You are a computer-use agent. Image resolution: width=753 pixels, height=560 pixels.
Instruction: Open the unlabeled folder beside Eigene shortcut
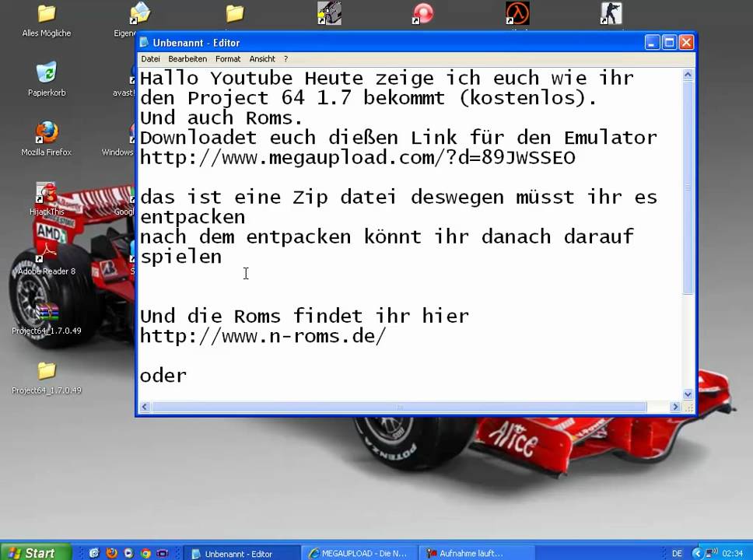coord(235,13)
